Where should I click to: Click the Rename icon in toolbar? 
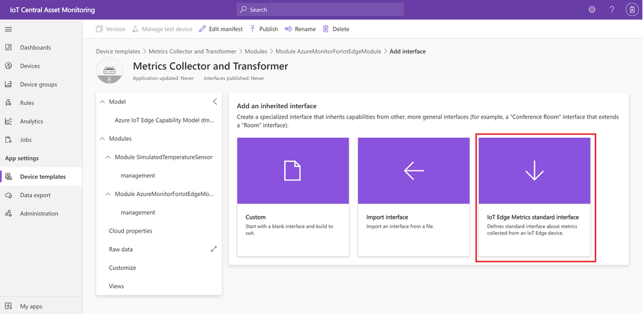click(288, 29)
